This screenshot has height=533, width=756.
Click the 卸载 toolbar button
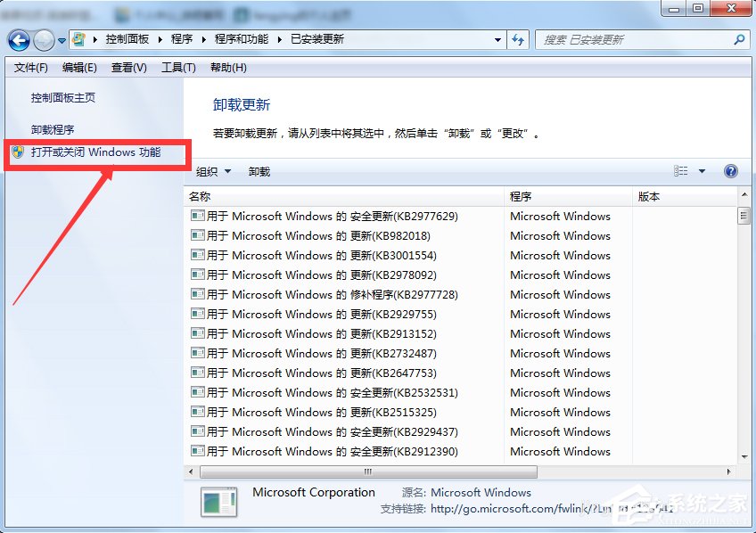click(259, 171)
